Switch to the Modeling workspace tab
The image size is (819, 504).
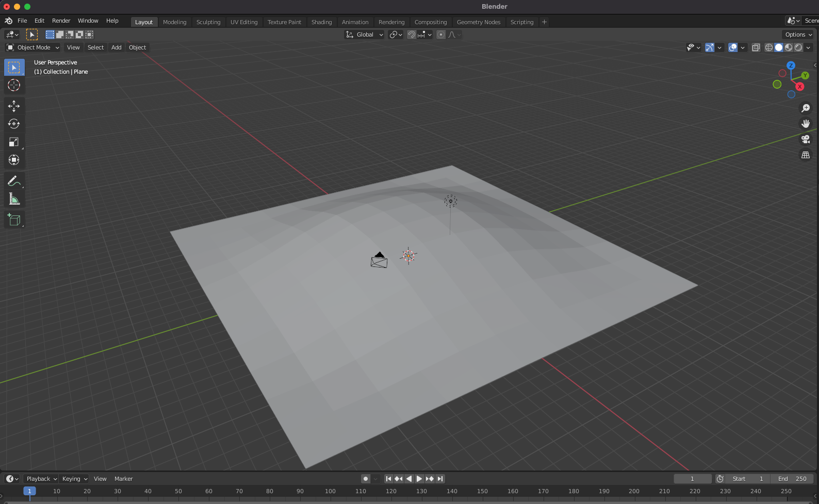(174, 22)
